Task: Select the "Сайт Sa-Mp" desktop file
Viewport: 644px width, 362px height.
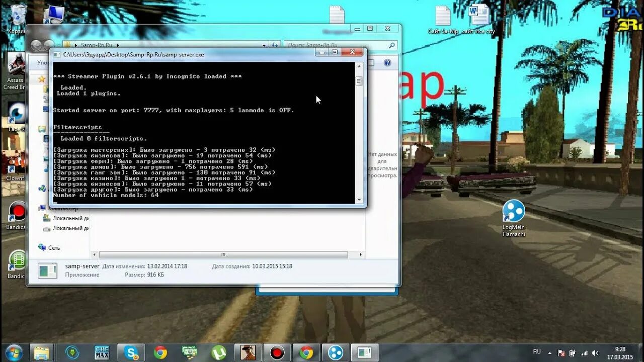Action: click(x=443, y=19)
